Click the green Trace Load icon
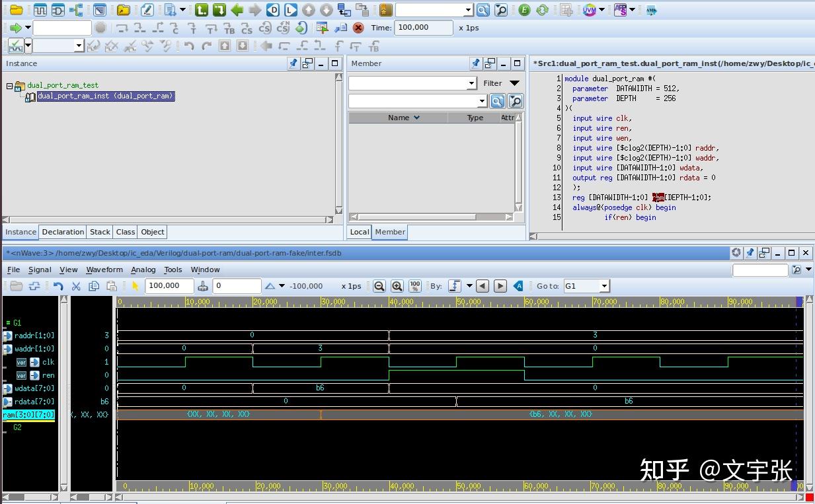Viewport: 815px width, 504px height. pyautogui.click(x=219, y=10)
